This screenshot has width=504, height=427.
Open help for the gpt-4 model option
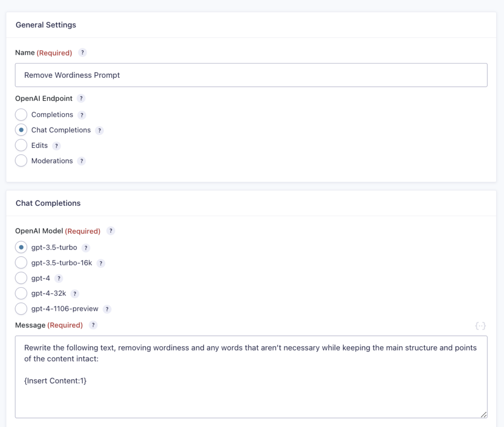pyautogui.click(x=59, y=278)
